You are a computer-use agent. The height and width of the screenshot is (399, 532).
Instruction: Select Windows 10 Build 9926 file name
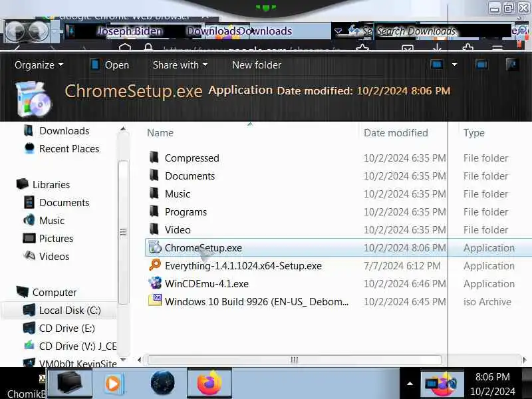click(257, 302)
